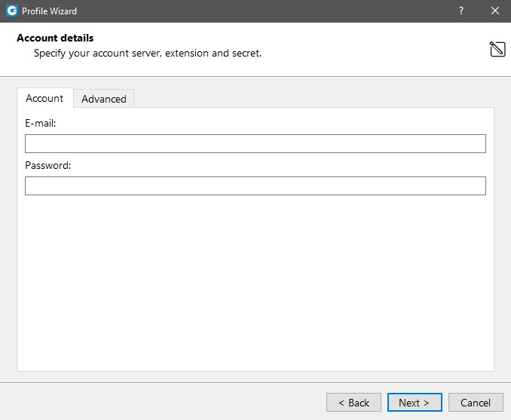Viewport: 511px width, 420px height.
Task: Click the pencil note icon in header
Action: [x=497, y=50]
